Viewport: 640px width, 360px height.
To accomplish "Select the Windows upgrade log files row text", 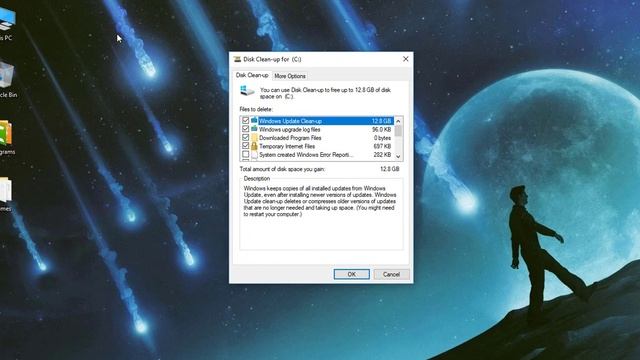I will [x=289, y=129].
